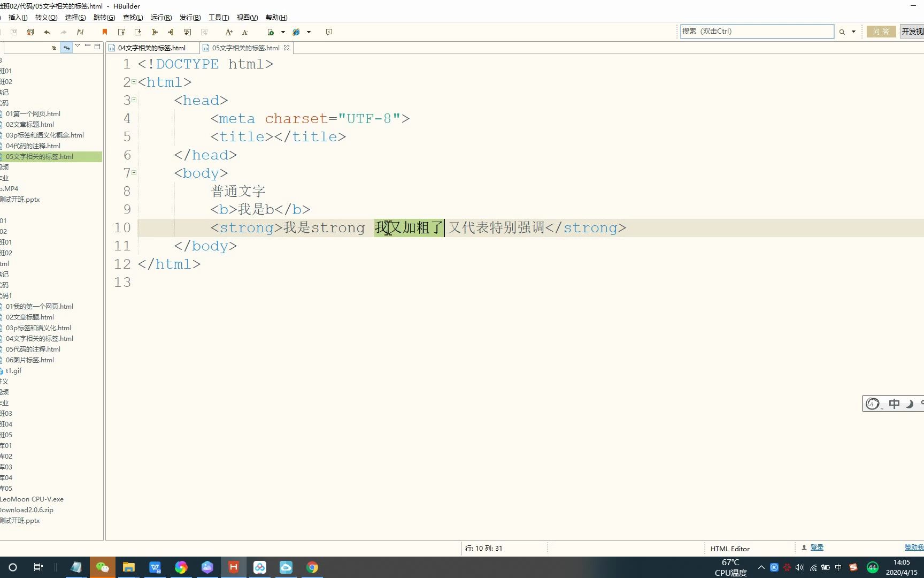
Task: Click the redo arrow in toolbar
Action: (x=64, y=32)
